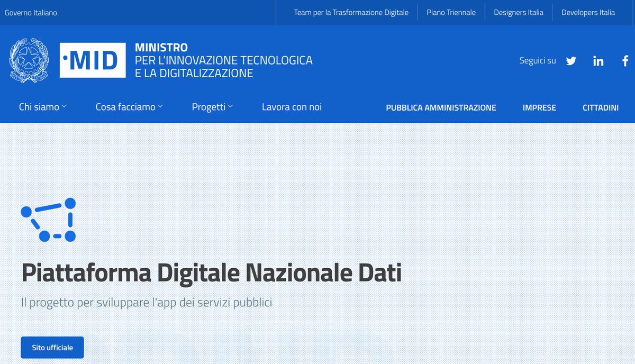Screen dimensions: 635x364
Task: Open the Twitter profile icon
Action: coord(571,61)
